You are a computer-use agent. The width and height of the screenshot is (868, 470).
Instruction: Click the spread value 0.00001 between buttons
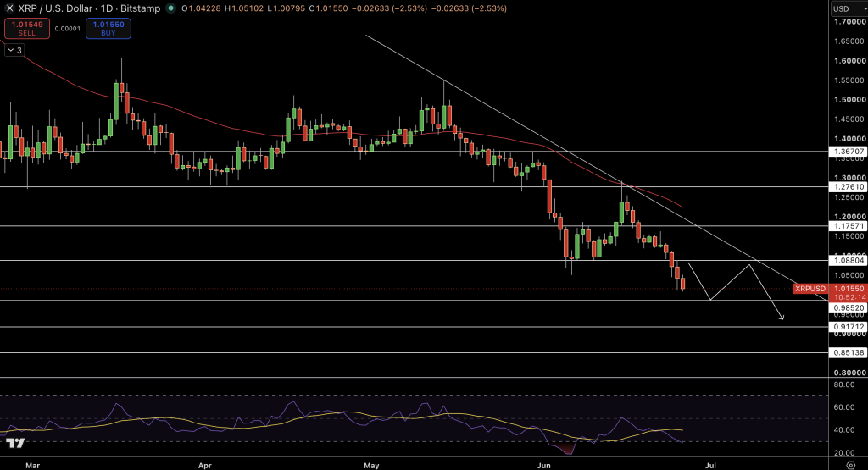tap(68, 29)
